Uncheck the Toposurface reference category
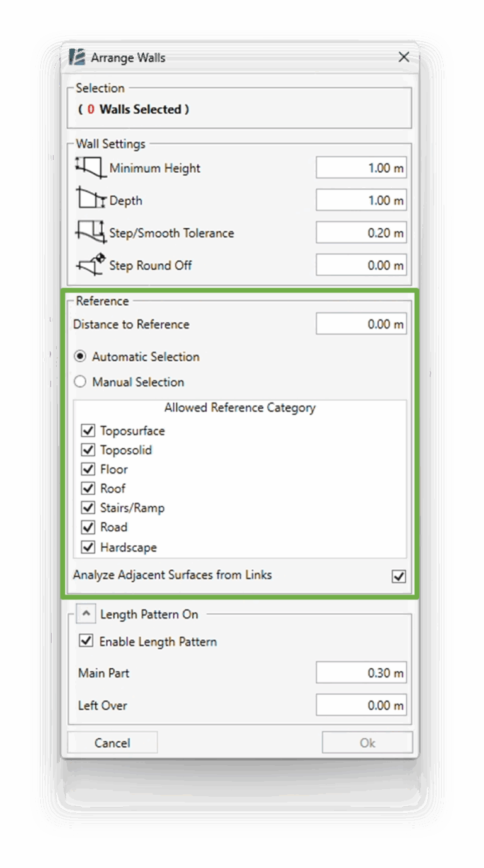Image resolution: width=484 pixels, height=868 pixels. click(88, 431)
